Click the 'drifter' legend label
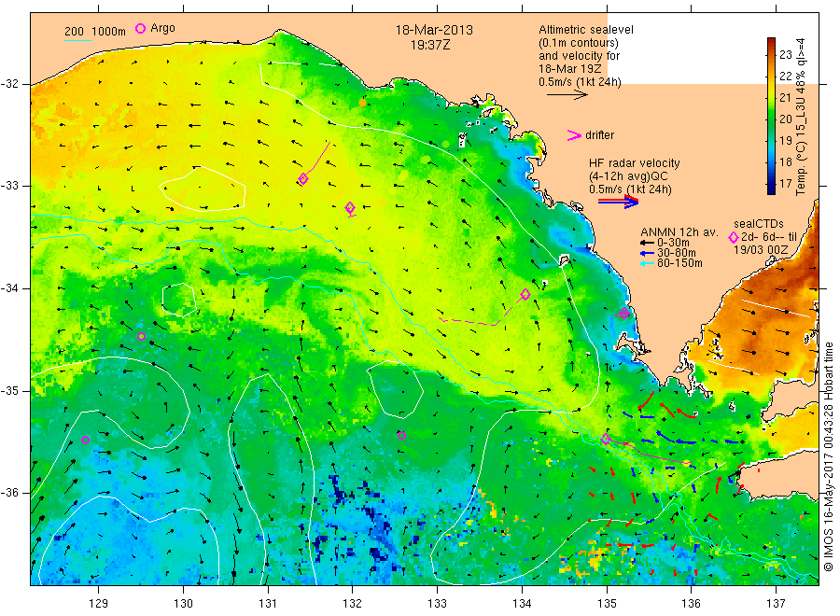The height and width of the screenshot is (616, 840). click(x=599, y=135)
